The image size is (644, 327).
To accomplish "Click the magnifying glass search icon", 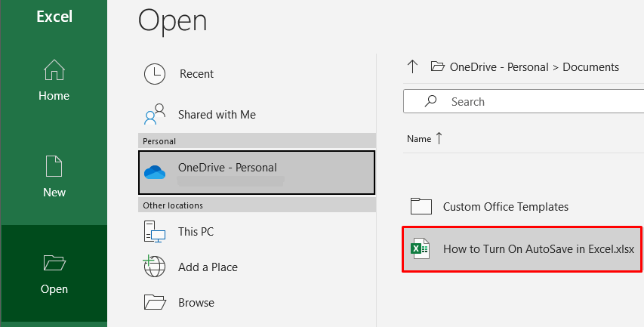I will click(430, 100).
